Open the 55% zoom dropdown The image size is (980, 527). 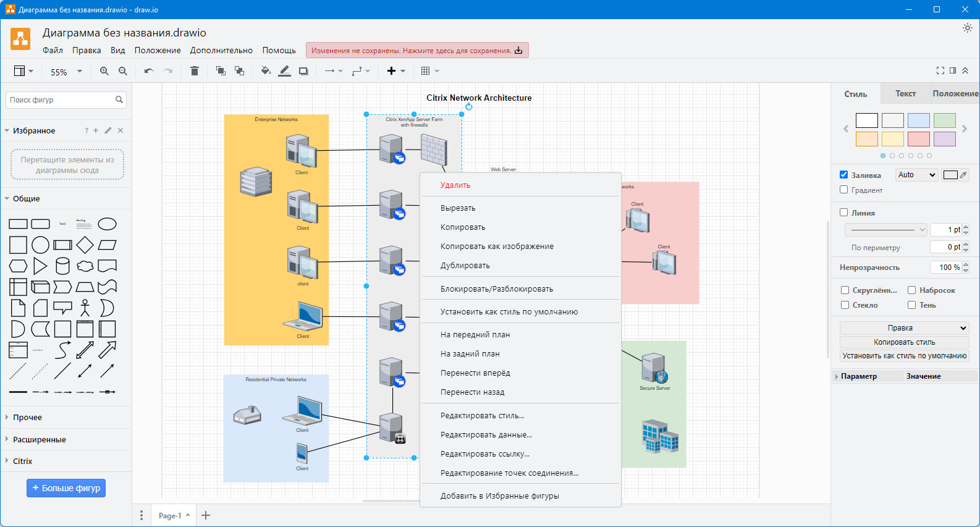pos(66,72)
